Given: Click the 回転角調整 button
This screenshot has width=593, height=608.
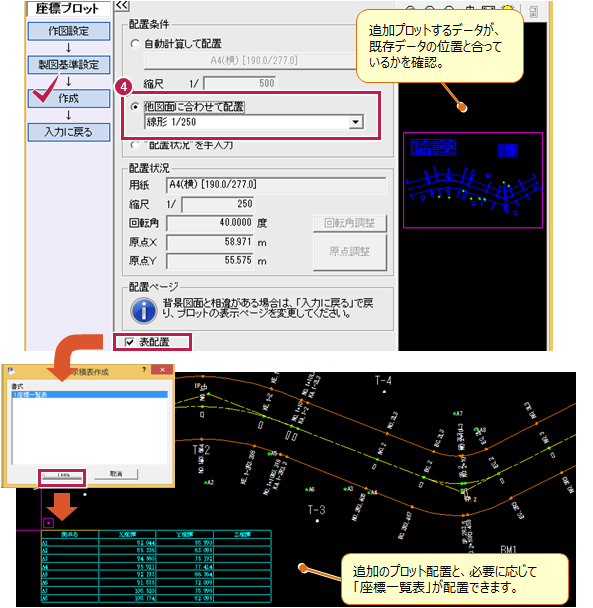Looking at the screenshot, I should coord(350,223).
